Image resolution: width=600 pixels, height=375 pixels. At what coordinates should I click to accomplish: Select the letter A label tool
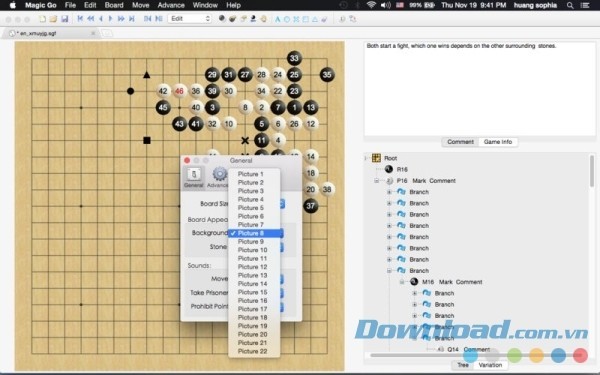pos(277,19)
